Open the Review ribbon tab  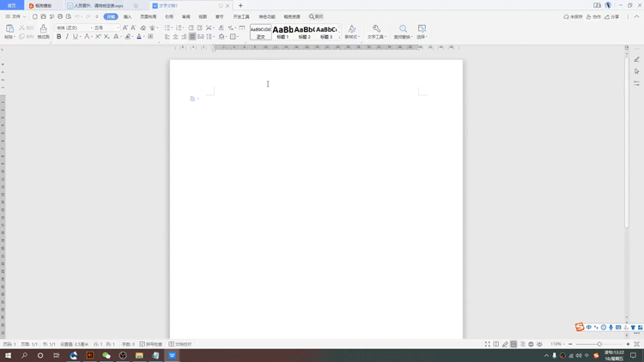pyautogui.click(x=186, y=17)
